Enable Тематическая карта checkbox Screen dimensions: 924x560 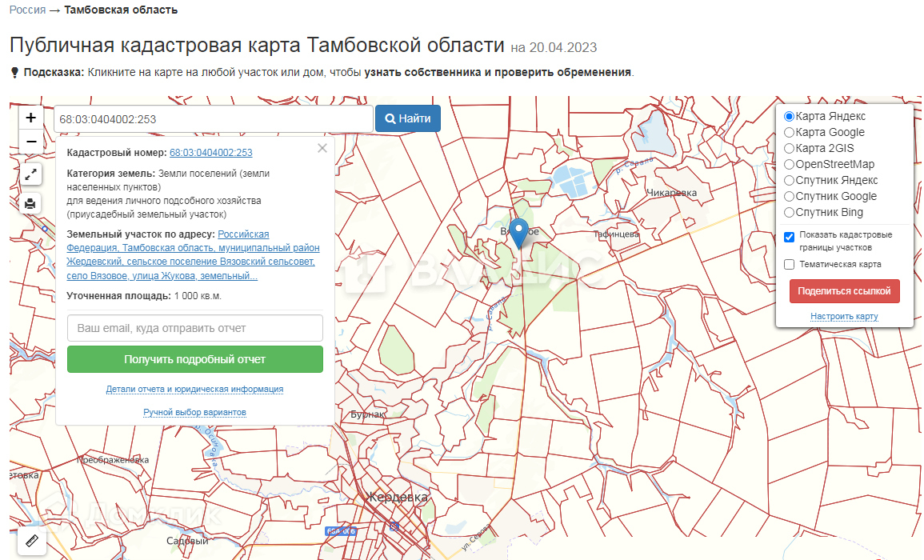click(x=789, y=264)
